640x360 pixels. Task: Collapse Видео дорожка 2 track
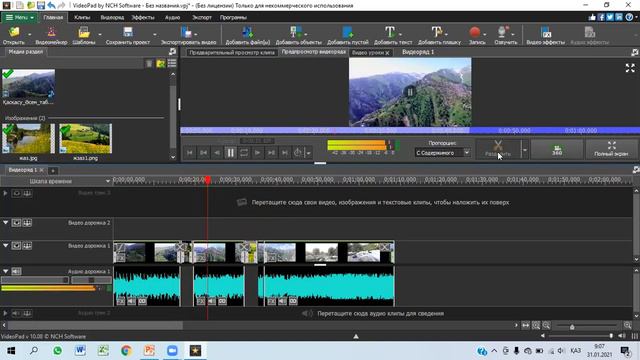tap(6, 223)
